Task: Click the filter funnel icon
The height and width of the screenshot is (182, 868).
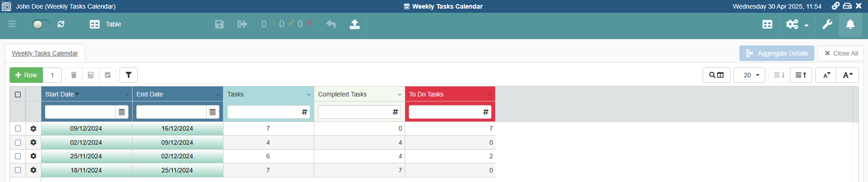Action: pyautogui.click(x=129, y=75)
